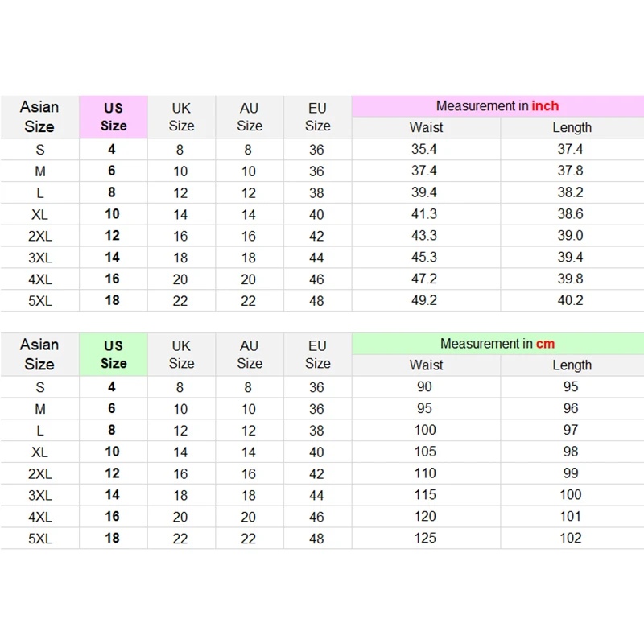
Task: Select the 102 cm length cell
Action: pyautogui.click(x=570, y=538)
